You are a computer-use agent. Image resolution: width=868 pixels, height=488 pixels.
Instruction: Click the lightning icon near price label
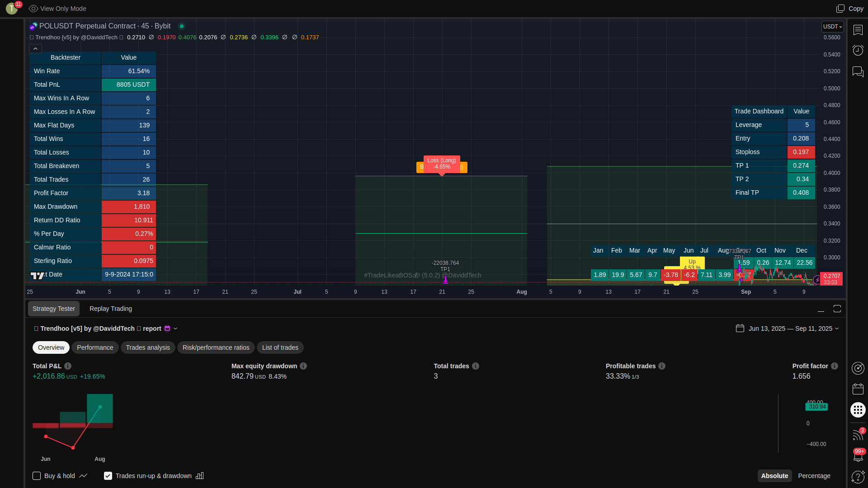pos(817,280)
